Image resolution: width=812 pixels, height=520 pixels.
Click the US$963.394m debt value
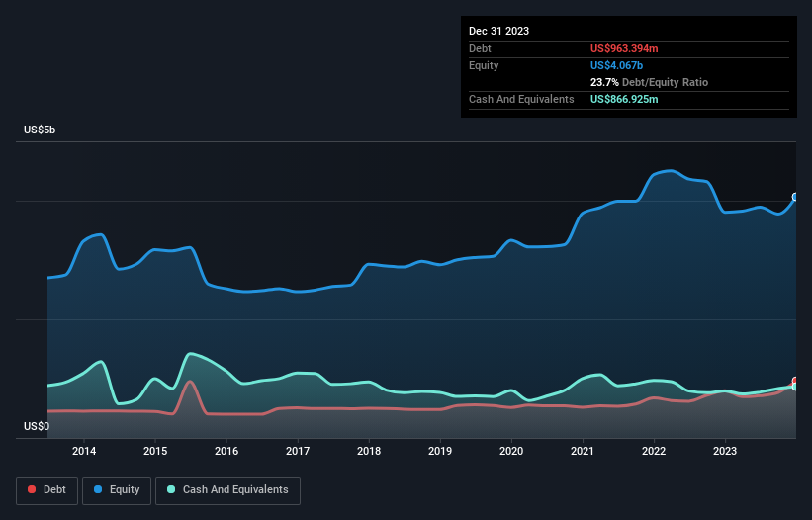coord(624,48)
